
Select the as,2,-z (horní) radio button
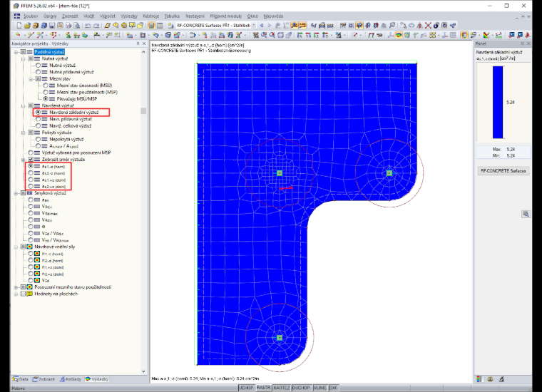click(31, 173)
